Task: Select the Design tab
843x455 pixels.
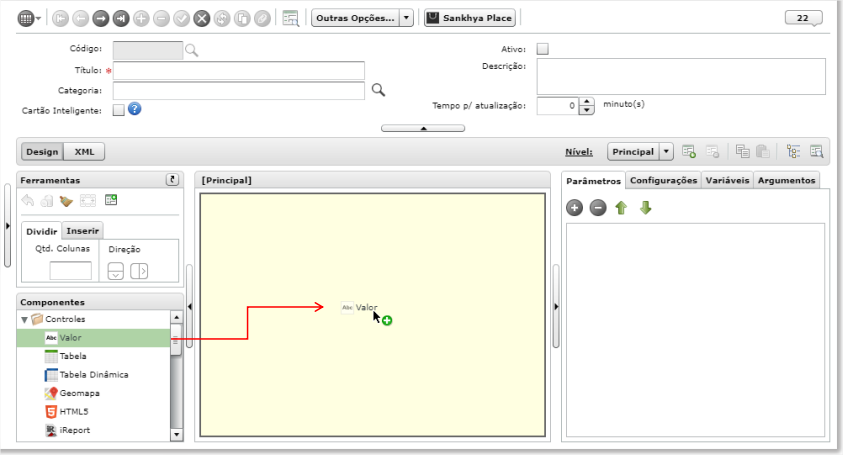Action: pos(42,152)
